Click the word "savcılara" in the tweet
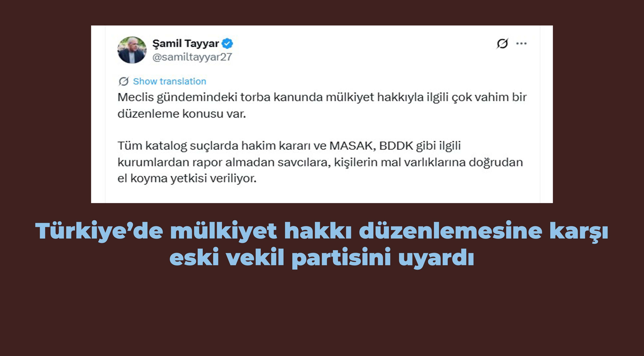The image size is (644, 356). [304, 162]
